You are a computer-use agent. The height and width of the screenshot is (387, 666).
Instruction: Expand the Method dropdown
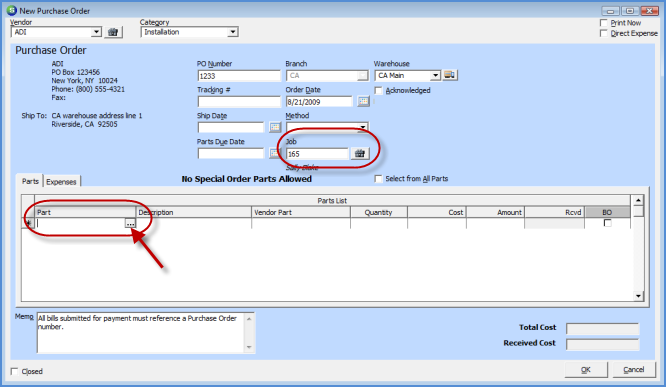pos(363,127)
